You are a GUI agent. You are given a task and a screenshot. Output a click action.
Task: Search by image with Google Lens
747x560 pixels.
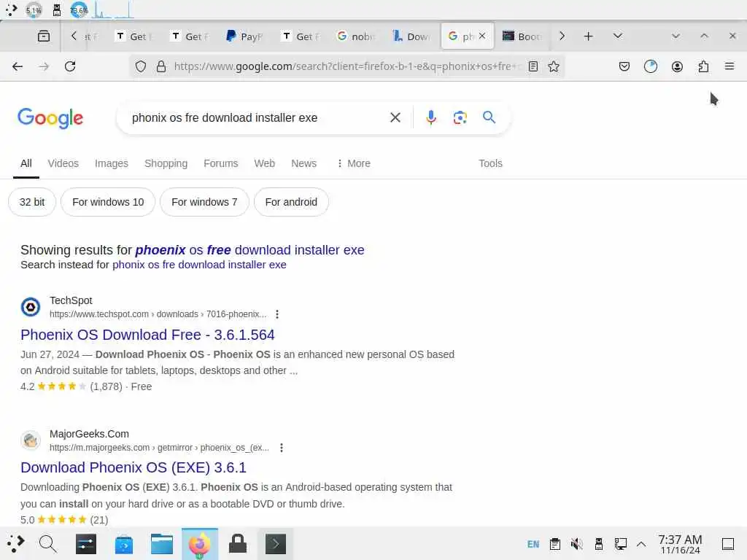(x=460, y=117)
